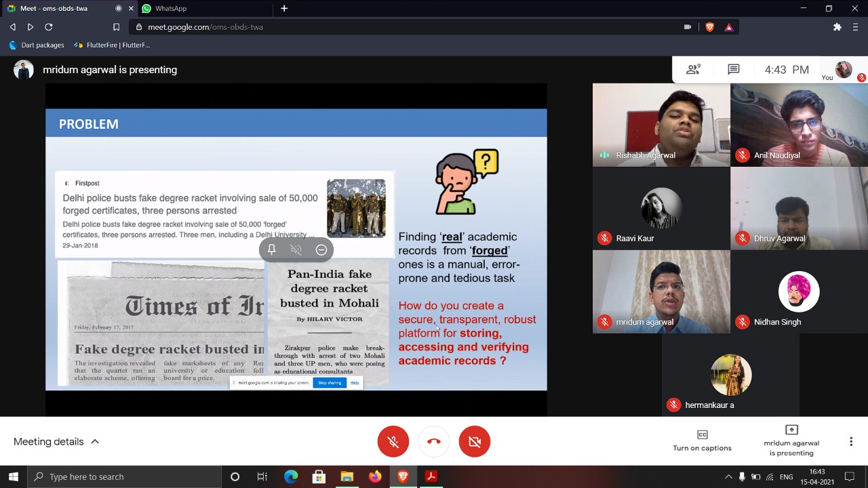Click the Windows taskbar search box
This screenshot has width=868, height=488.
point(125,476)
